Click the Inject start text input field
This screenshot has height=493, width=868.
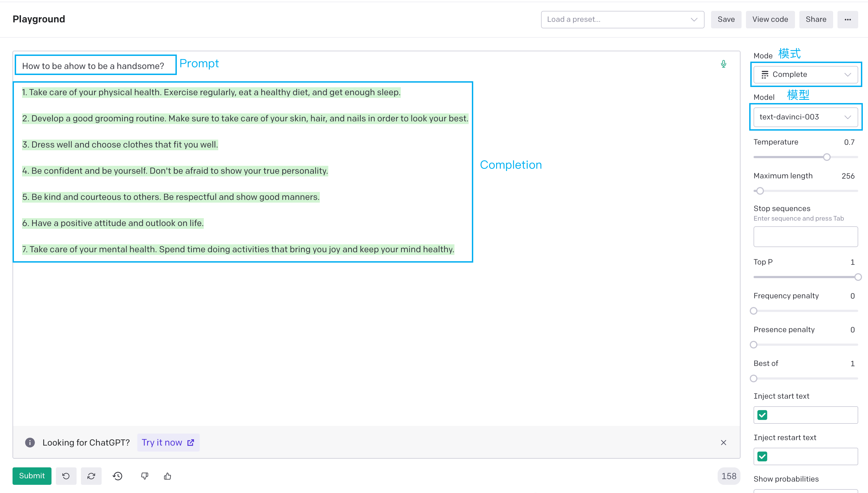click(805, 415)
